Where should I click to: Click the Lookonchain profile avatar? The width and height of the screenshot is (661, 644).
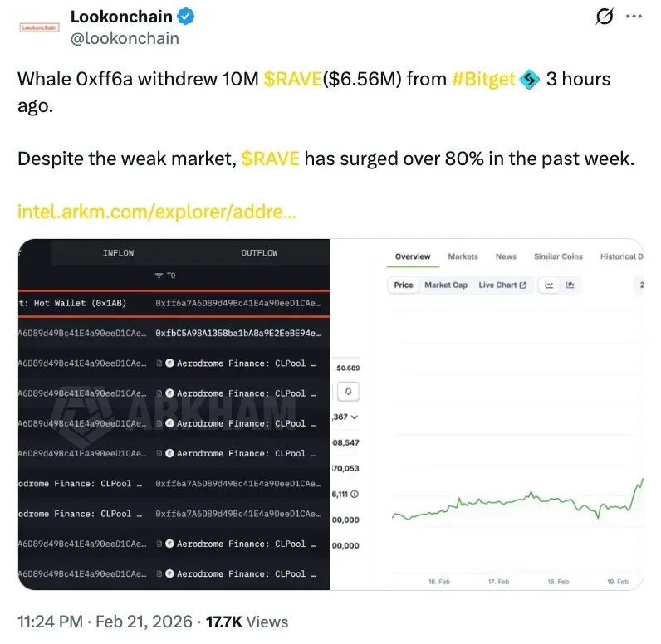(x=39, y=27)
